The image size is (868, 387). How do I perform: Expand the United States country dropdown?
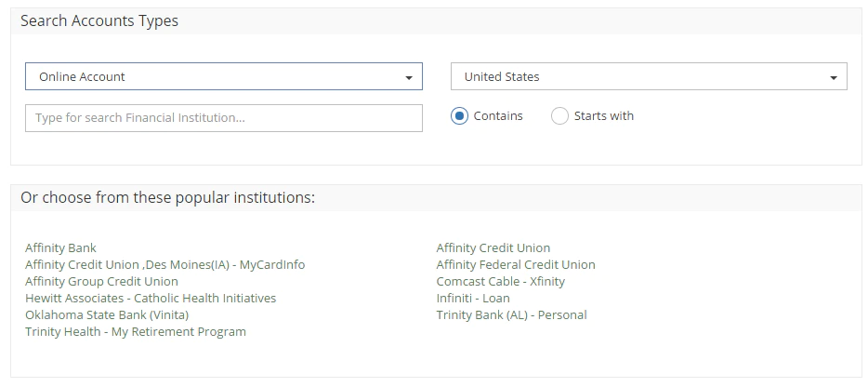pyautogui.click(x=649, y=76)
